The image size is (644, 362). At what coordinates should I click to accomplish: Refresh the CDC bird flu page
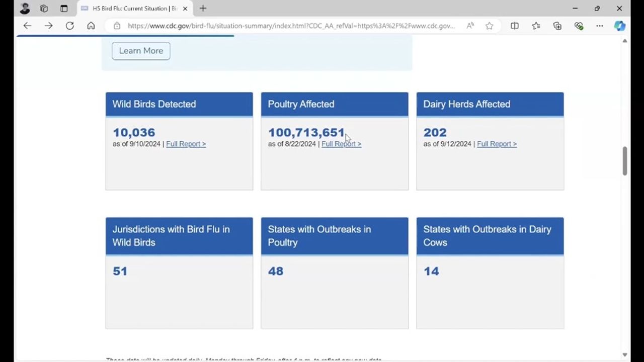click(x=69, y=26)
